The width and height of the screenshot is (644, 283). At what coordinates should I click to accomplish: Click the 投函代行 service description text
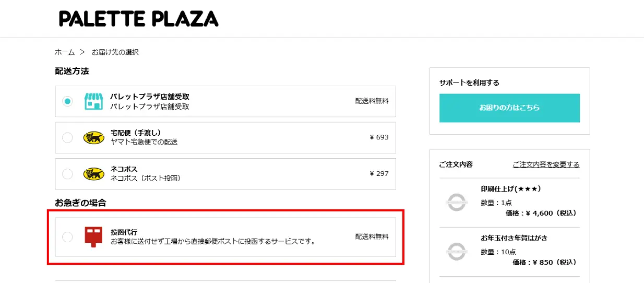213,242
